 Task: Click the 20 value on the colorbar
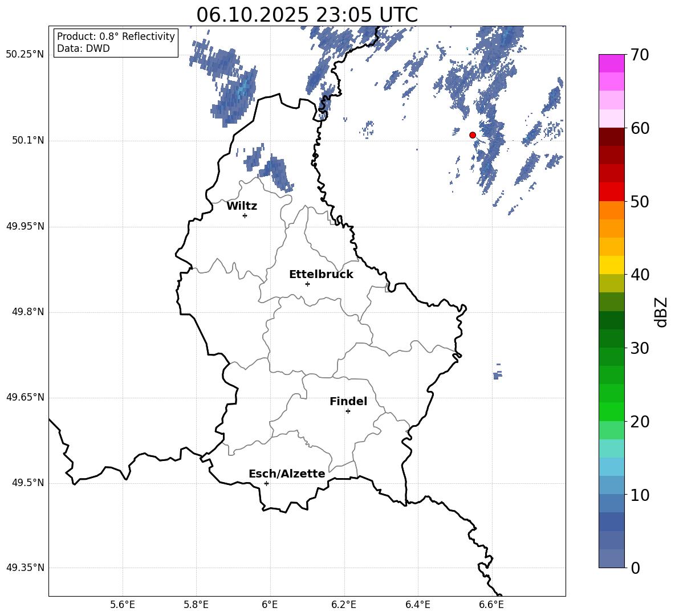click(640, 421)
